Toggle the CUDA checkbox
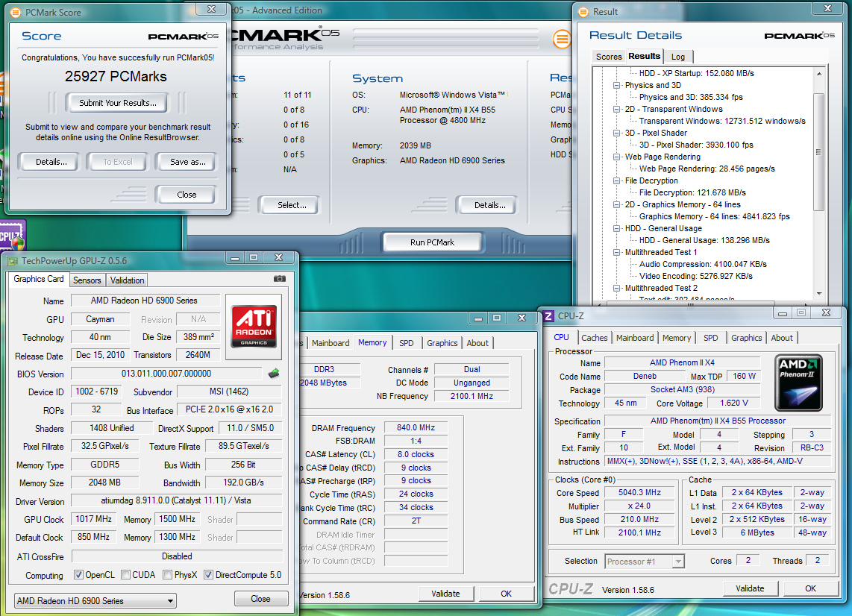 pos(126,575)
